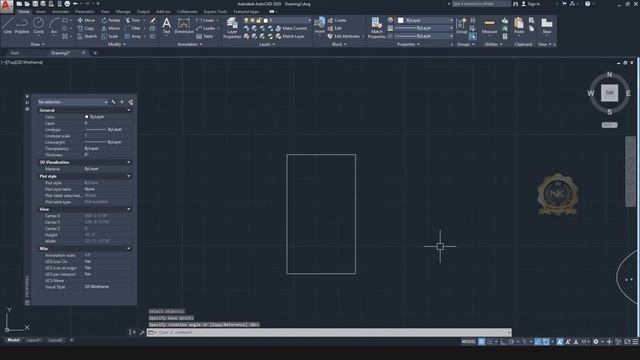Click the Plot icon in quick access toolbar

coord(67,4)
